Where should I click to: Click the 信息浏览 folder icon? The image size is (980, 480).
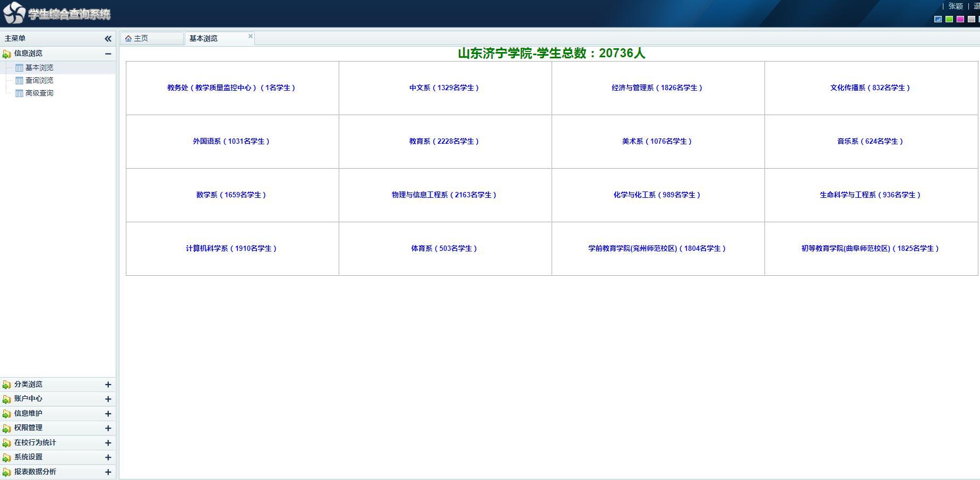pyautogui.click(x=7, y=54)
